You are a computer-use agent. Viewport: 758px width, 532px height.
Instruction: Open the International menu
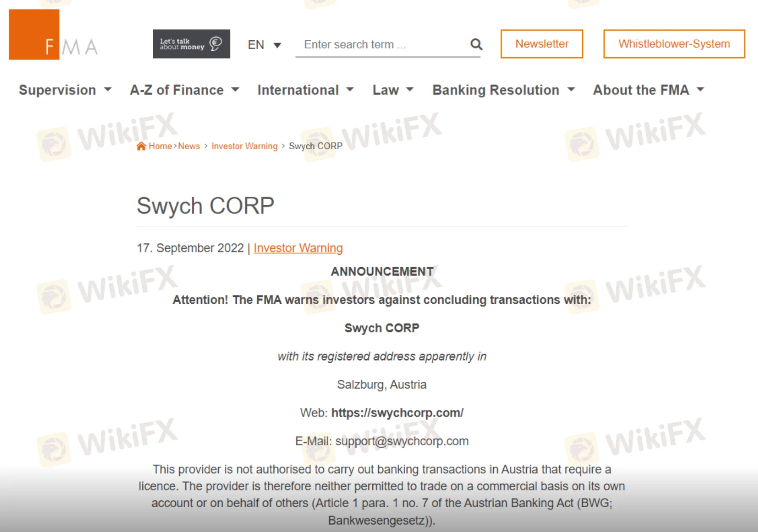pos(298,90)
